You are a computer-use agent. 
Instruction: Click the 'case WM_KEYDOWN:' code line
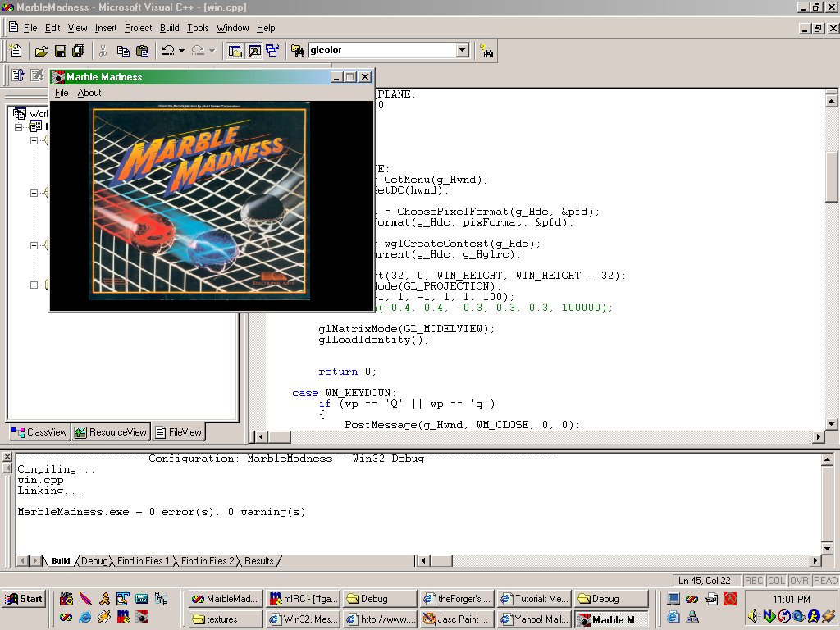[x=345, y=393]
